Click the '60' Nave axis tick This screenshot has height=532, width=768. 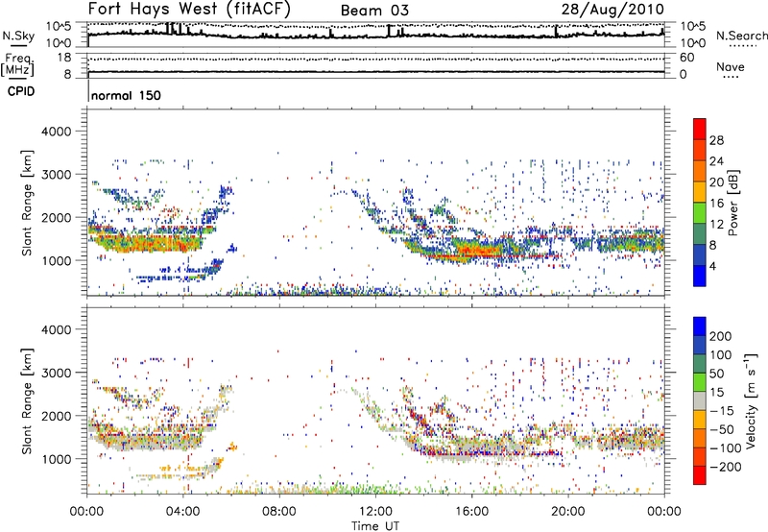687,58
